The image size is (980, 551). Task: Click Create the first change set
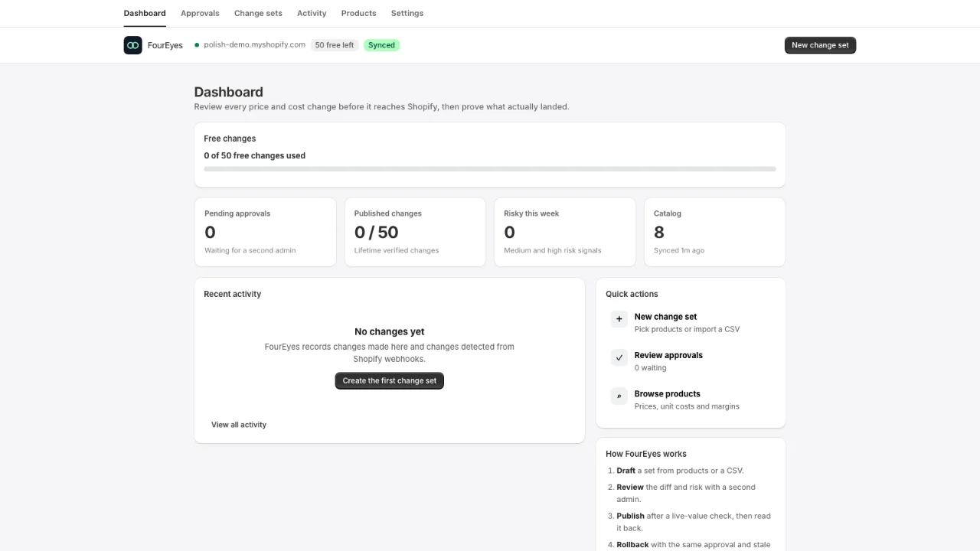(x=390, y=380)
